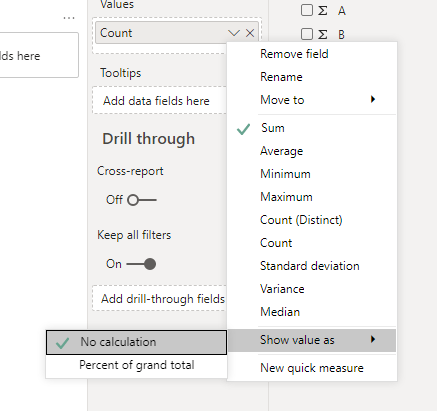Toggle Keep all filters switch off
This screenshot has width=437, height=411.
(x=142, y=264)
